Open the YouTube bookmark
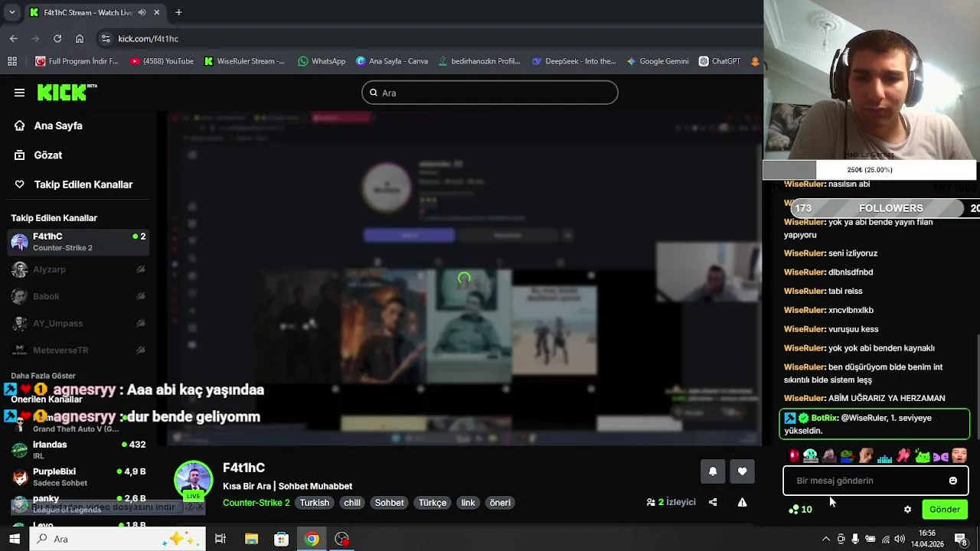980x551 pixels. click(x=162, y=61)
